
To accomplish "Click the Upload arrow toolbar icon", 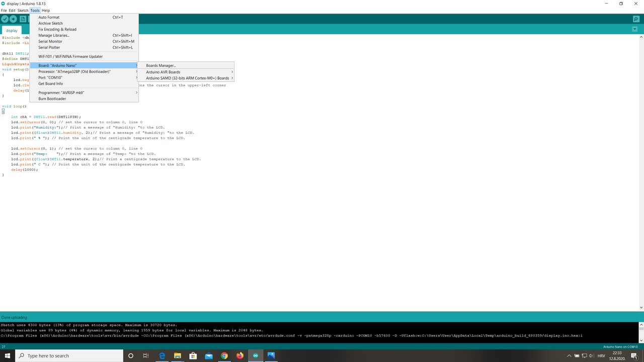I will pos(14,19).
